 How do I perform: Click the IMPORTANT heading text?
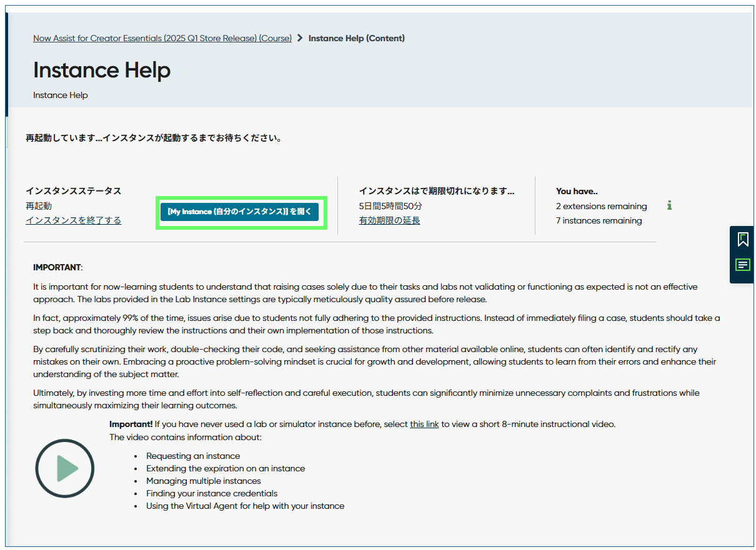tap(57, 267)
